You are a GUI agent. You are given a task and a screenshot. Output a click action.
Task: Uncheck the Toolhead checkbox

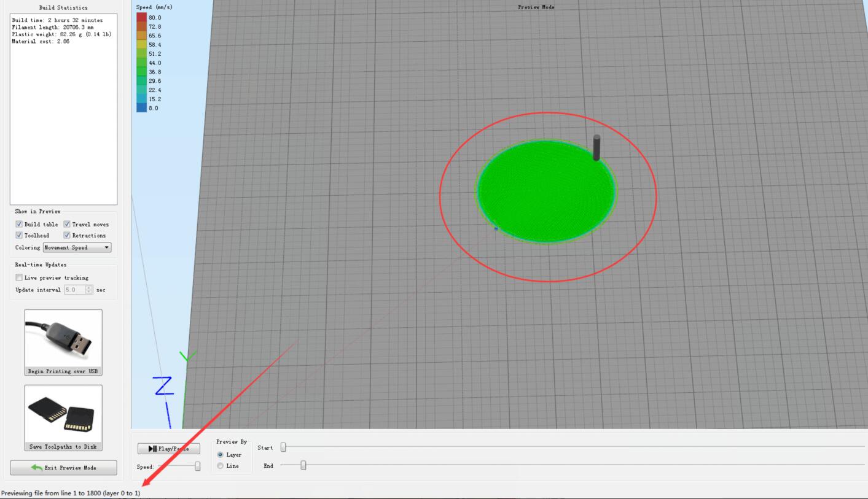(x=19, y=236)
